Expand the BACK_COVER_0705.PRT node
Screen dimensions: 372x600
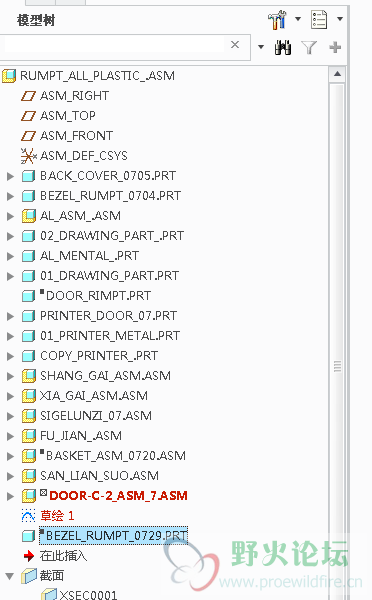(x=10, y=176)
